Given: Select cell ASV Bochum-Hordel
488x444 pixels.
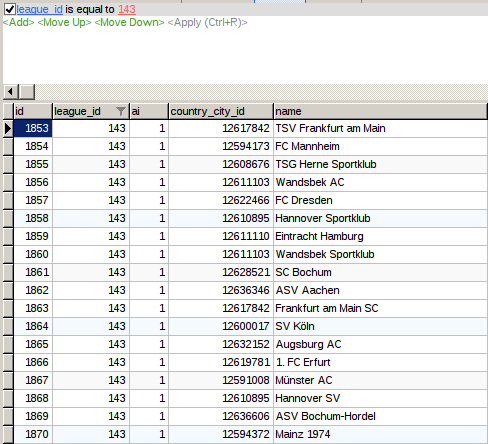Looking at the screenshot, I should point(380,416).
